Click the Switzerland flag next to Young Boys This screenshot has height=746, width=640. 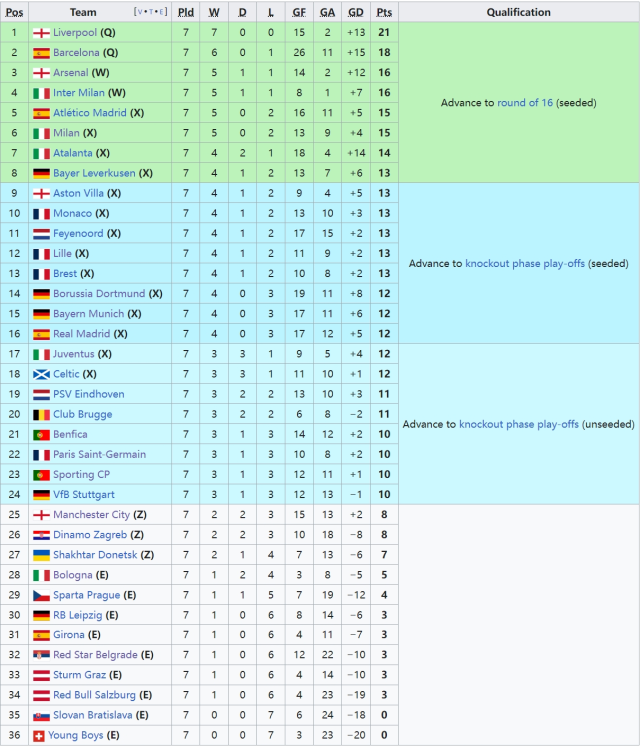click(39, 736)
